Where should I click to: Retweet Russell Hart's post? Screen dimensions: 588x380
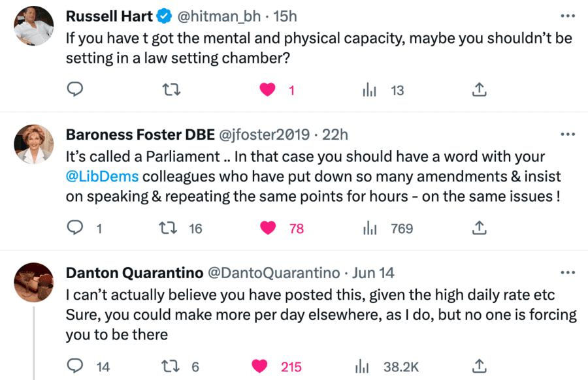(171, 90)
